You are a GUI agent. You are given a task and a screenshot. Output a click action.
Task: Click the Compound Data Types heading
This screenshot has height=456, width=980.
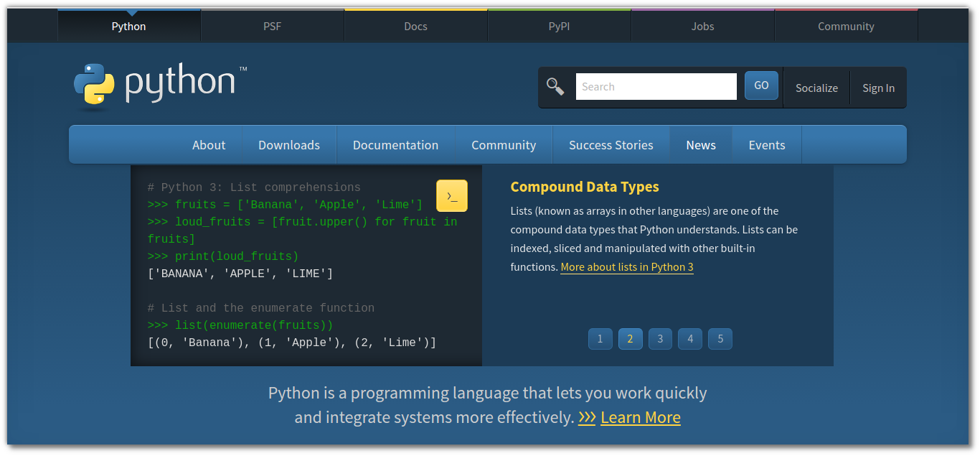585,187
